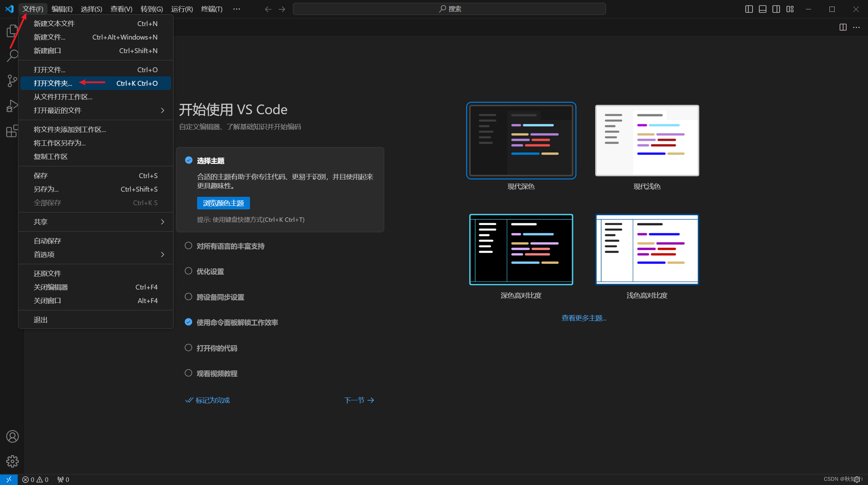
Task: Open the 运行(R) menu
Action: [182, 9]
